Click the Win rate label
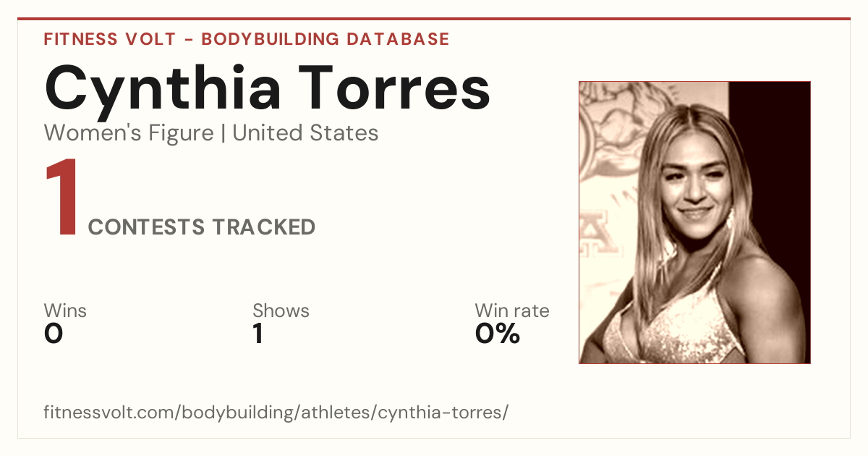 pos(512,311)
